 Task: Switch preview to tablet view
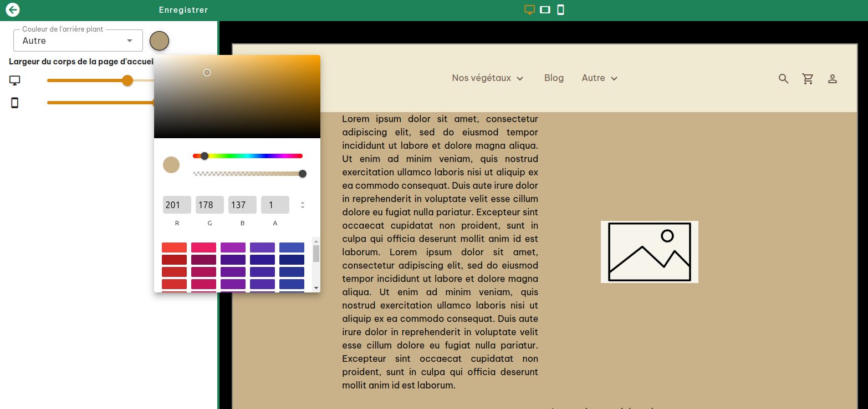pyautogui.click(x=545, y=9)
